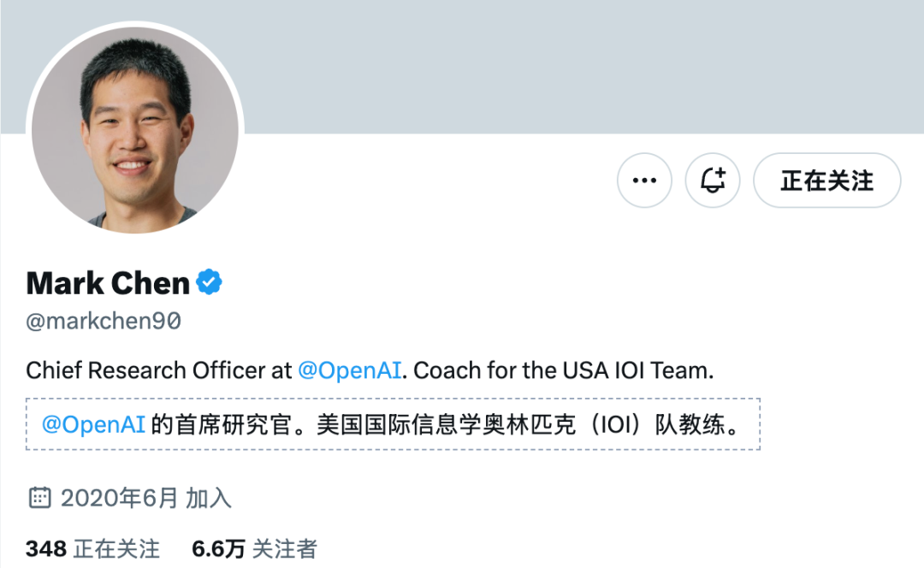Open the more options ellipsis button
Screen dimensions: 924x568
click(x=644, y=180)
